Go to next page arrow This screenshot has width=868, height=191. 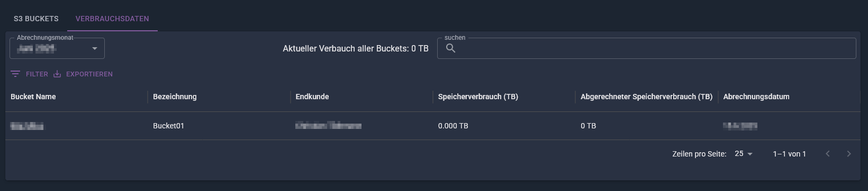[849, 154]
